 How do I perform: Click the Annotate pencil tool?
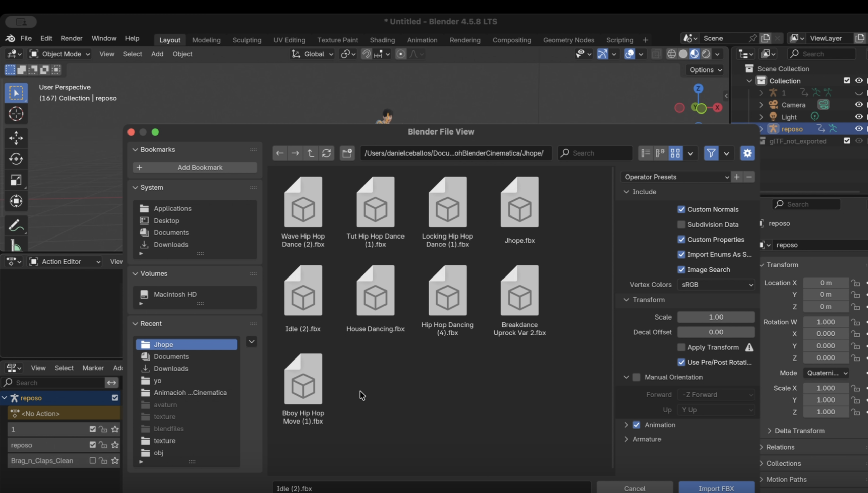click(16, 226)
